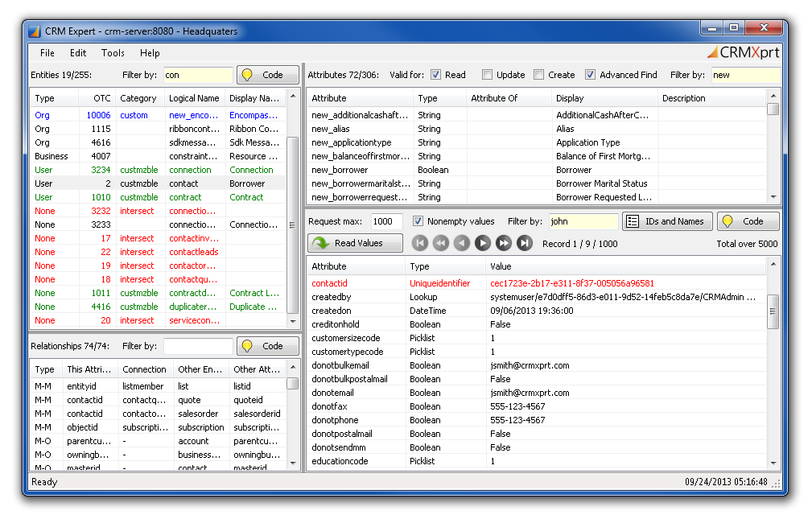812x519 pixels.
Task: Click the values filter field containing 'john'
Action: [x=583, y=221]
